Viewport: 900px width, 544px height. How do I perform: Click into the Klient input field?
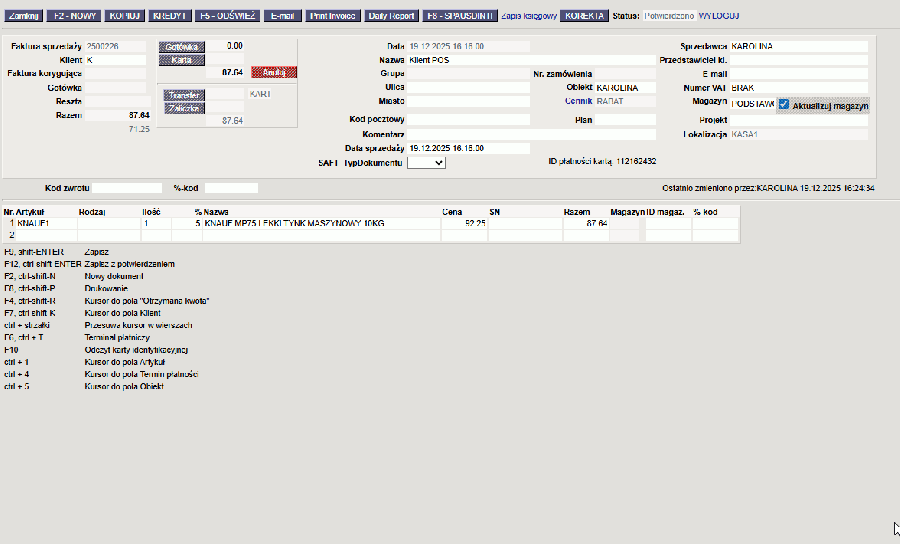click(115, 60)
